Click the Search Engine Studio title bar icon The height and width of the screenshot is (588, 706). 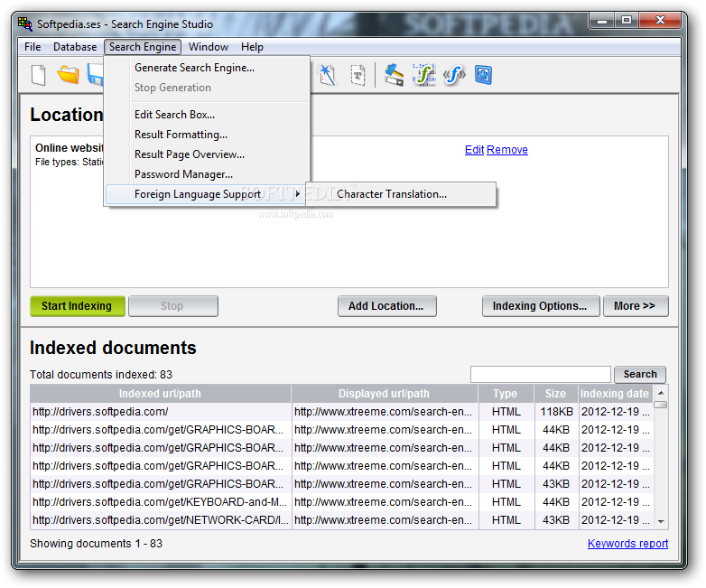[25, 23]
